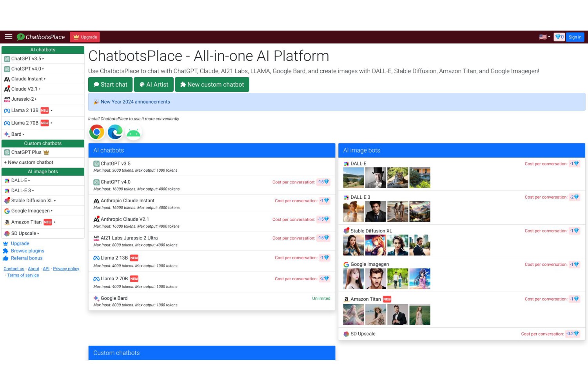Expand Llama 2 70B in the sidebar

pyautogui.click(x=43, y=123)
